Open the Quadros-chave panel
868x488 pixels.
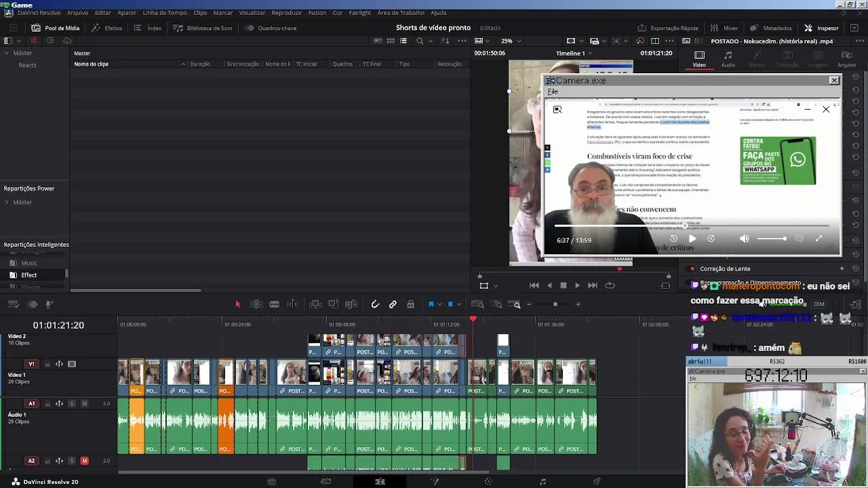[271, 28]
